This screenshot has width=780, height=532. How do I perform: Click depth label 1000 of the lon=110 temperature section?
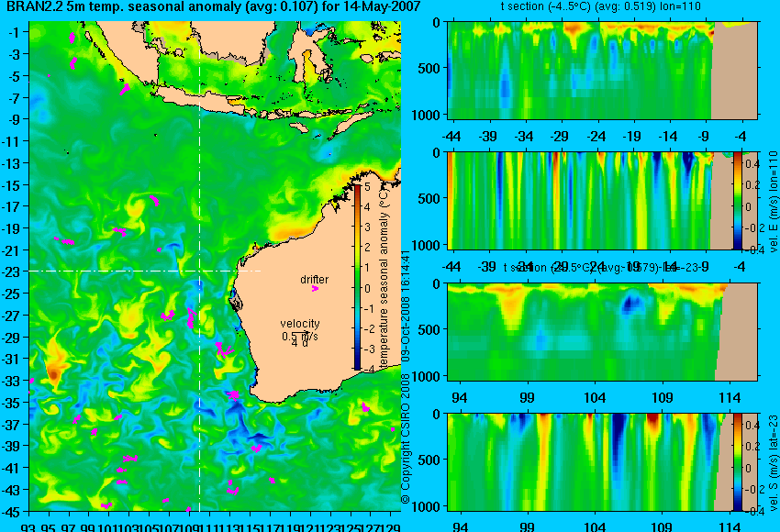(x=426, y=115)
